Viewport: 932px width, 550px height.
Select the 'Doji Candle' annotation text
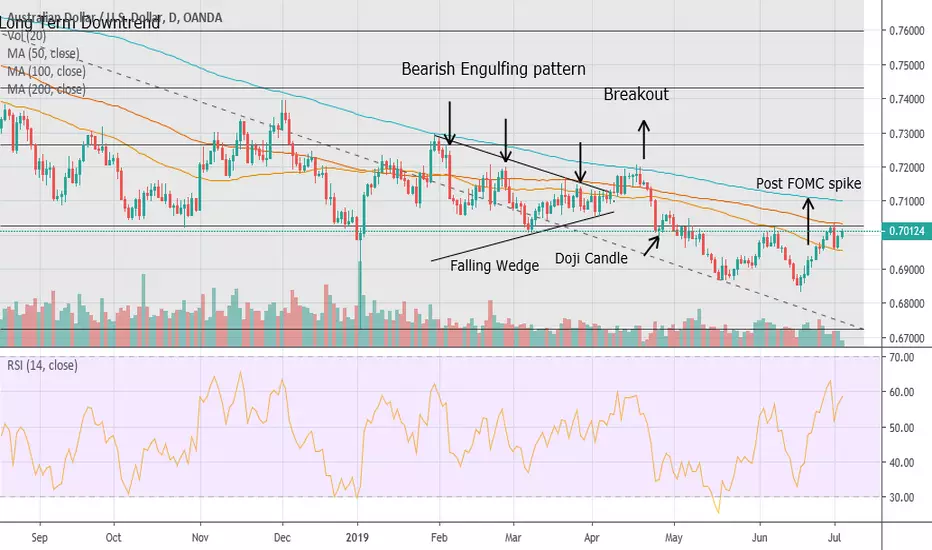click(591, 258)
